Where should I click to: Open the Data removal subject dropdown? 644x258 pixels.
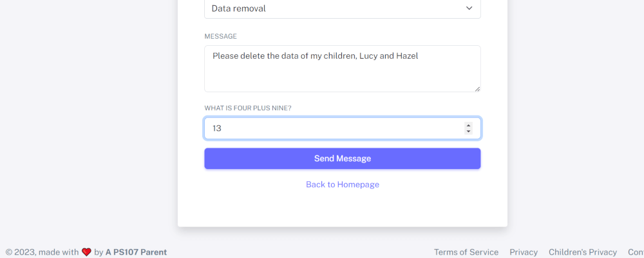[x=342, y=8]
